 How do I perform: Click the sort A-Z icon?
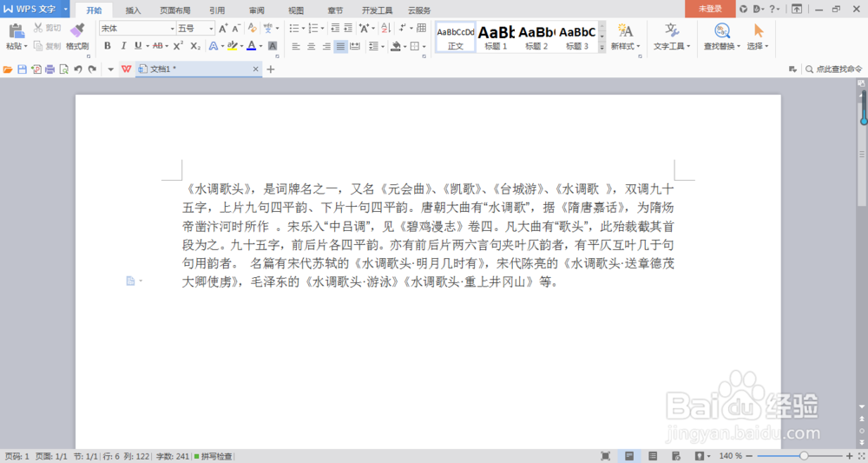click(386, 29)
